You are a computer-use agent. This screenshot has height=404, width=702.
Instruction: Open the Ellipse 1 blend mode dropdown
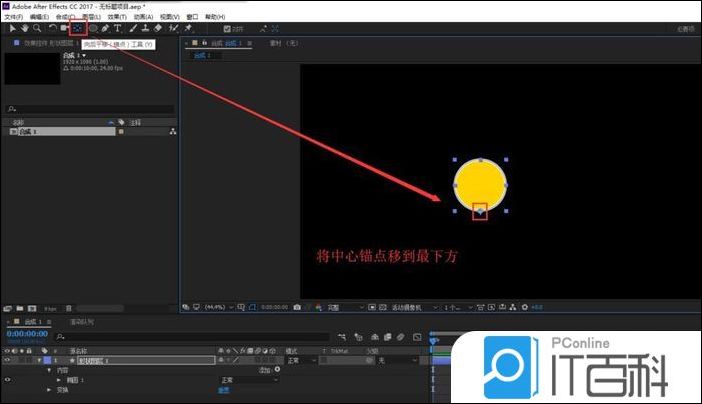(248, 380)
